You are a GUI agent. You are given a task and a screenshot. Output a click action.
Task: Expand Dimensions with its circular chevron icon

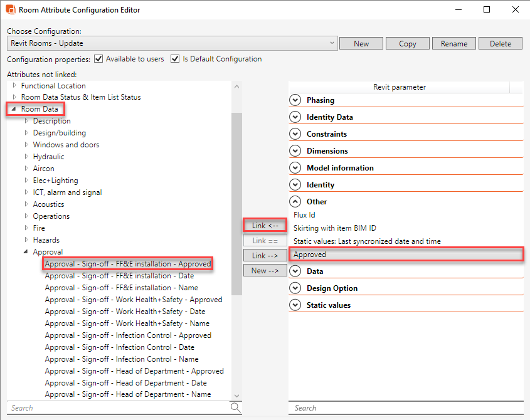click(x=295, y=150)
